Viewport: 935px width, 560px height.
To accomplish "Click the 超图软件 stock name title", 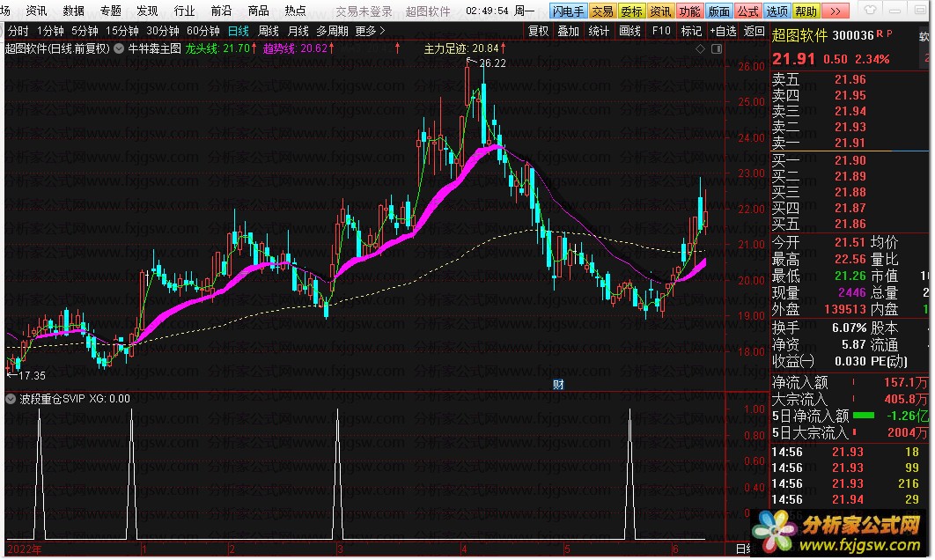I will point(799,36).
